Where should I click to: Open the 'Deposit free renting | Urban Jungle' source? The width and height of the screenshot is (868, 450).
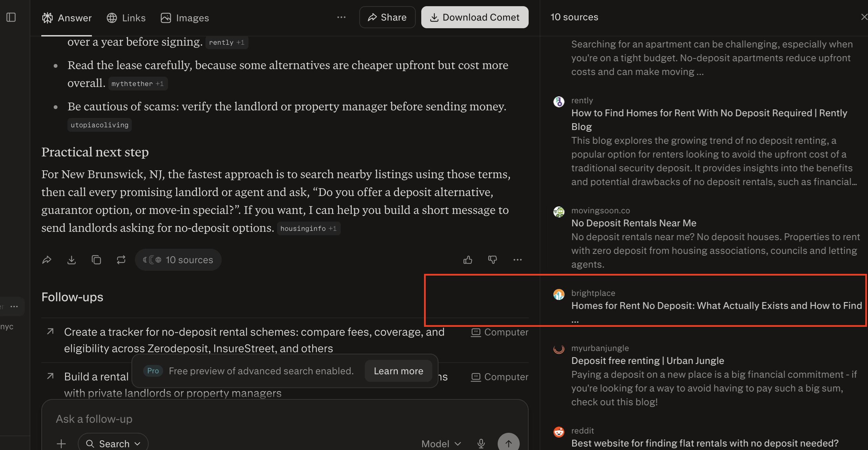tap(648, 361)
